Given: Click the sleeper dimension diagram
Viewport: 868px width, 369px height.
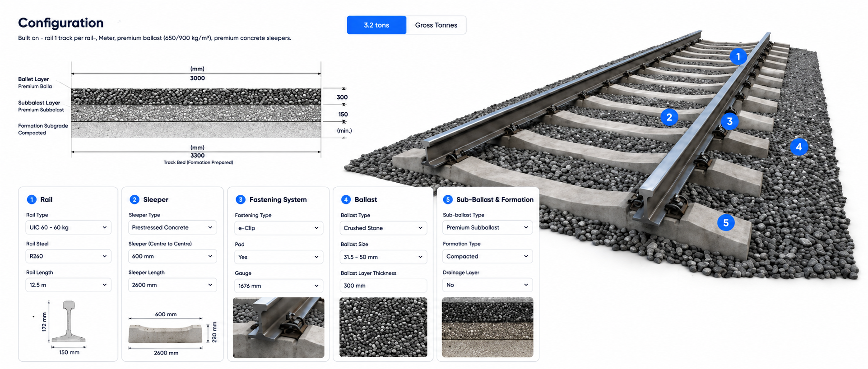Looking at the screenshot, I should point(165,334).
